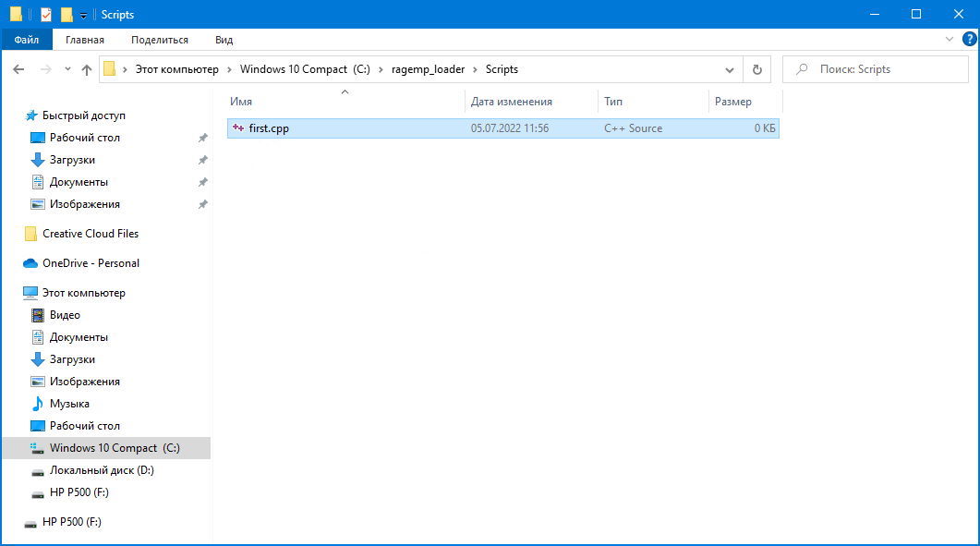The width and height of the screenshot is (980, 546).
Task: Open HP P500 (F:) under Этот компьютер
Action: tap(79, 492)
